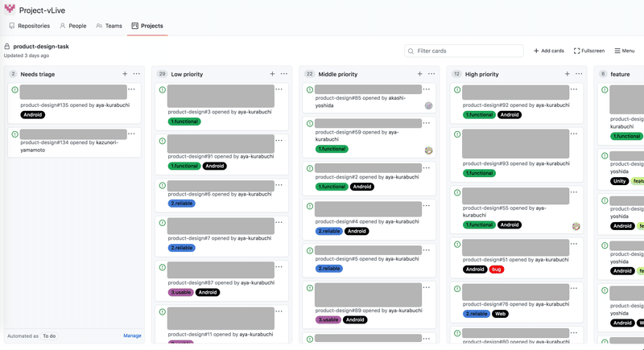This screenshot has height=350, width=644.
Task: Add a card to Low priority column
Action: pos(272,74)
